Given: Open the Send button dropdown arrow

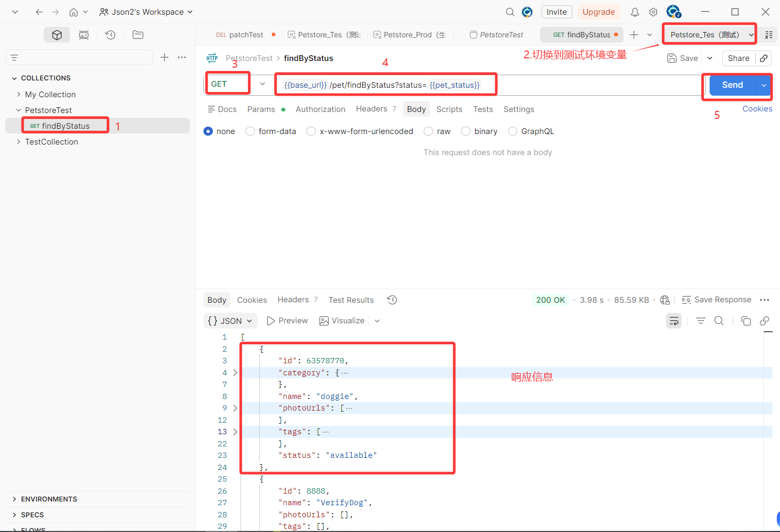Looking at the screenshot, I should 764,85.
